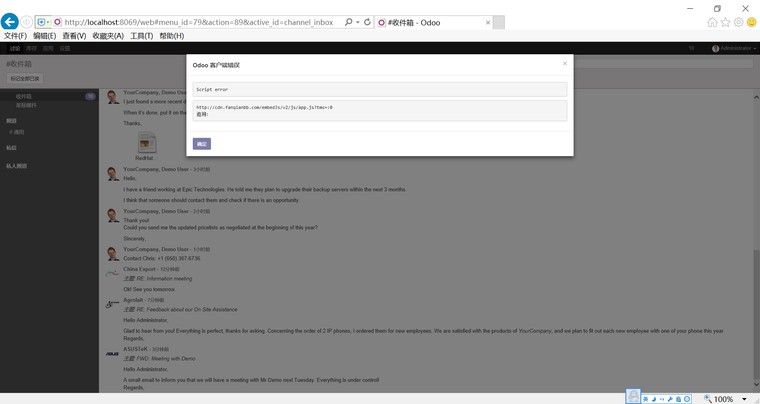Screen dimensions: 760x404
Task: Click 'Contact Chris: +1 (650) 307-6736' text
Action: [x=161, y=259]
